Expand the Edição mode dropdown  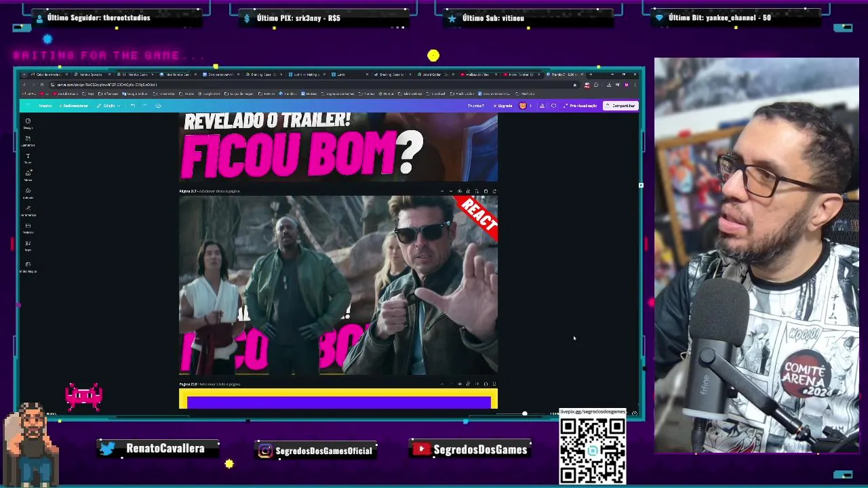[x=109, y=106]
